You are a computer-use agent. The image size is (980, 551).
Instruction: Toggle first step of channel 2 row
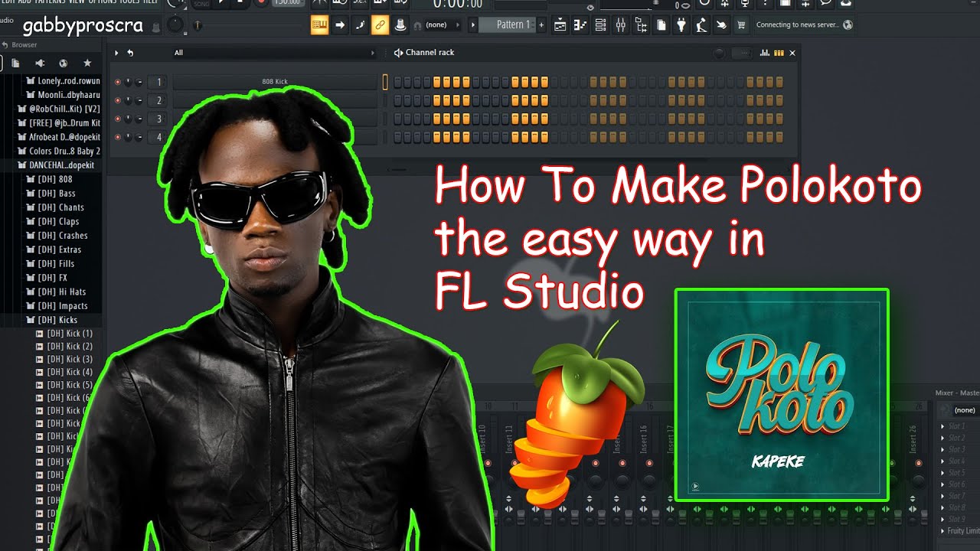pos(398,100)
